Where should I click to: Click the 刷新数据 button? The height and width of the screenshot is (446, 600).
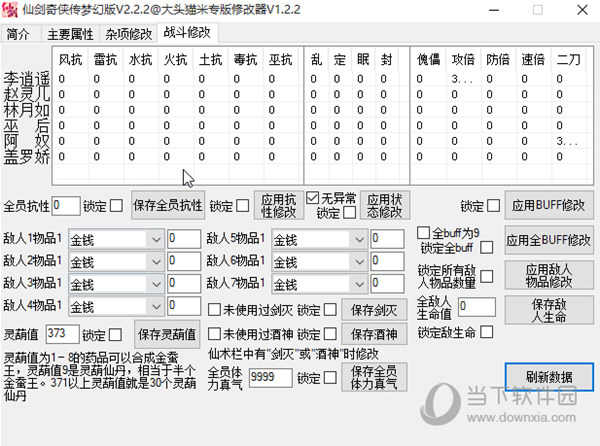[x=549, y=377]
